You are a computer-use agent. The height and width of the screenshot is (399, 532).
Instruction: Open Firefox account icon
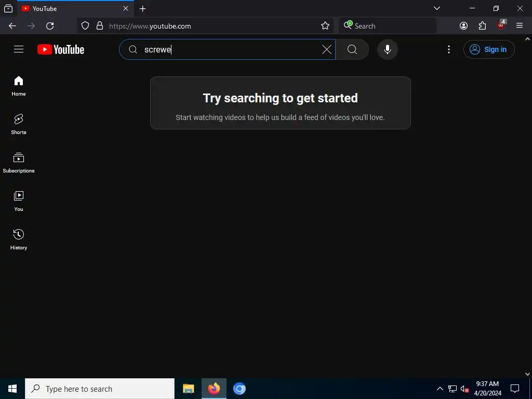(463, 26)
